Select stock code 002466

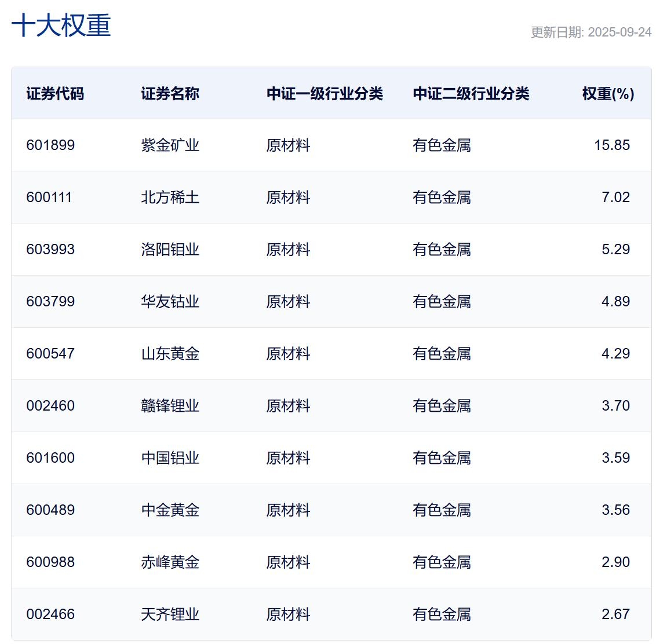(50, 614)
